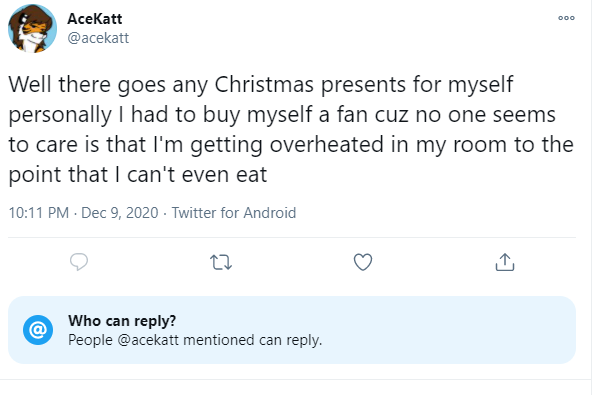
Task: Click the 10:11 PM timestamp
Action: pos(39,213)
